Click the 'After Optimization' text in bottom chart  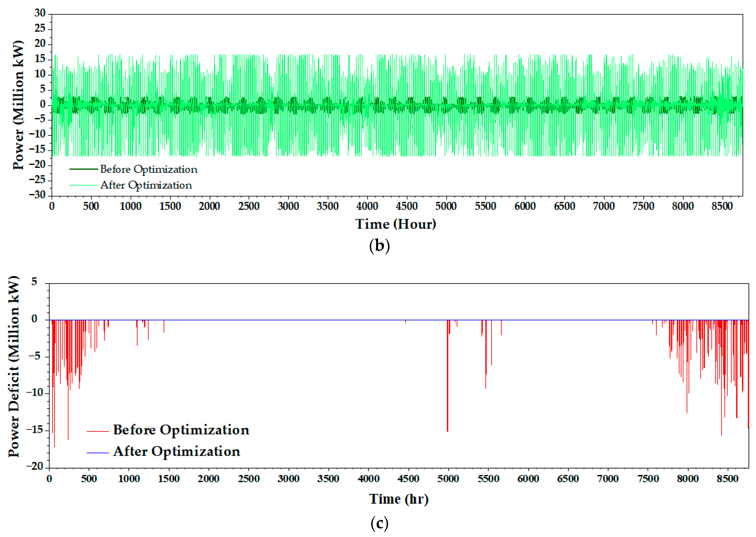pos(177,451)
